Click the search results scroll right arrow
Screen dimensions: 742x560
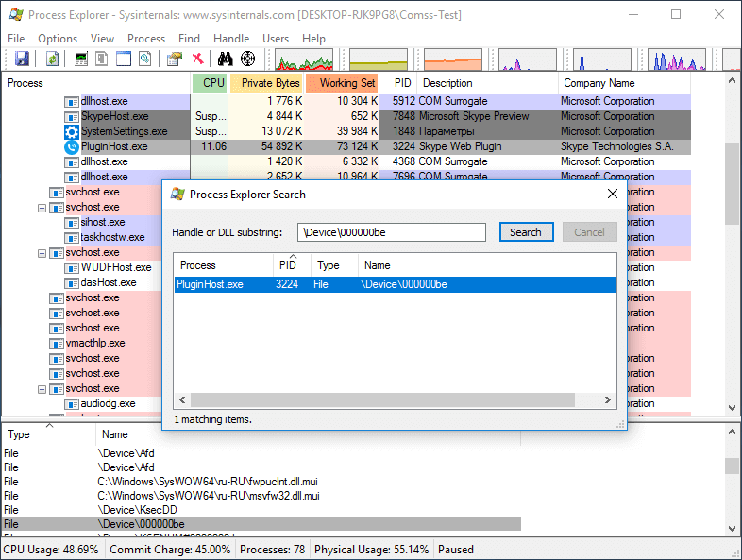608,400
